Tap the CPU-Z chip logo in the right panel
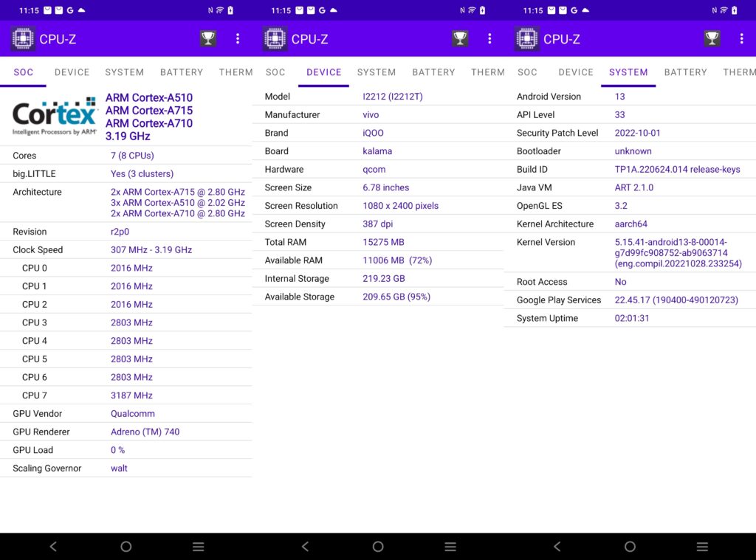The height and width of the screenshot is (560, 756). (x=526, y=38)
